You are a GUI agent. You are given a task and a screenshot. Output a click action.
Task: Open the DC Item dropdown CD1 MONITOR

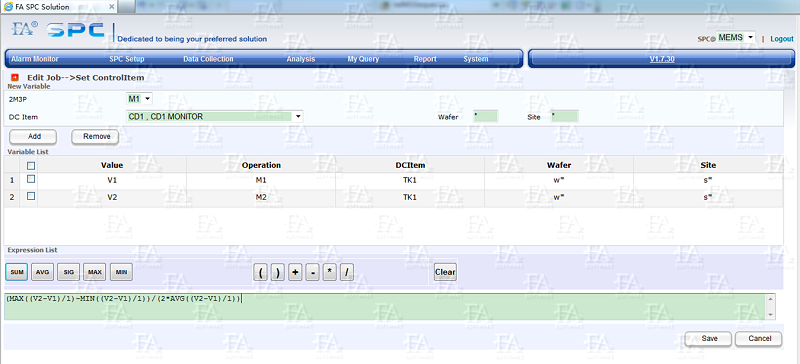pyautogui.click(x=214, y=116)
